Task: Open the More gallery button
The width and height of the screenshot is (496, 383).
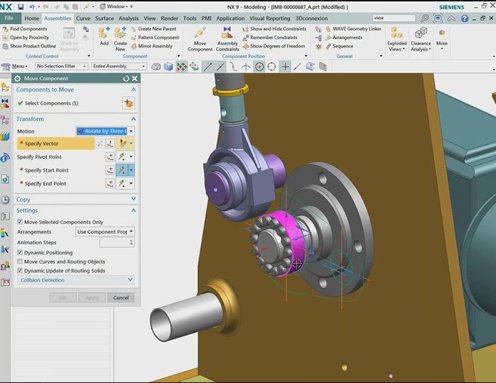Action: point(442,38)
